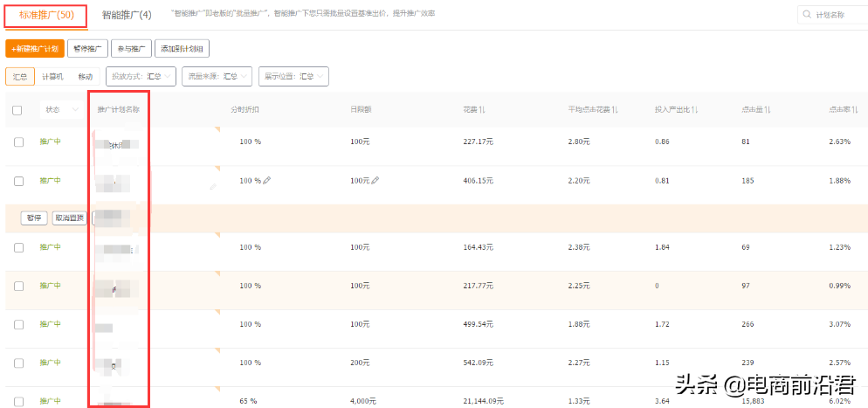Viewport: 868px width, 408px height.
Task: Click 推广中 status in the 227.17元 row
Action: point(50,142)
